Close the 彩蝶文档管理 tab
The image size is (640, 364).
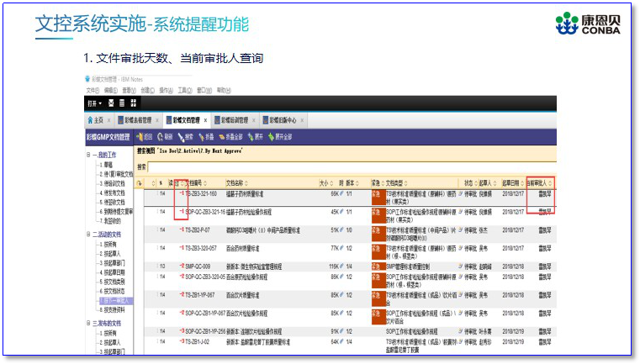click(206, 120)
